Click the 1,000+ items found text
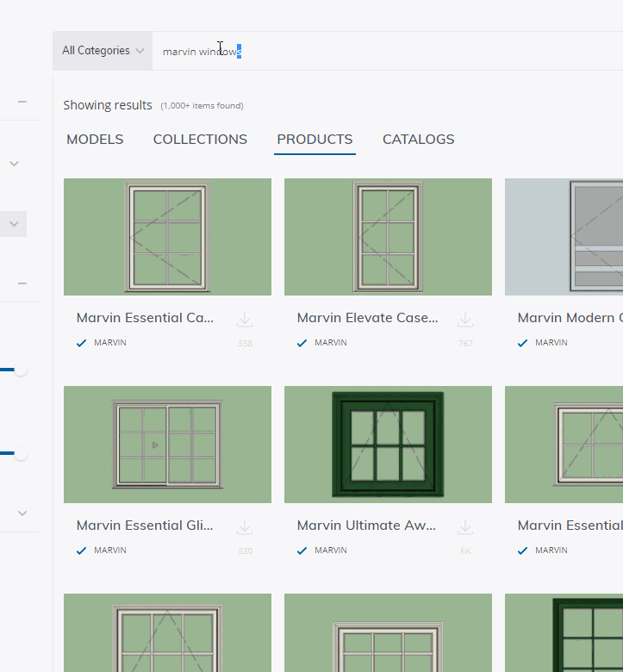This screenshot has height=672, width=623. tap(202, 106)
